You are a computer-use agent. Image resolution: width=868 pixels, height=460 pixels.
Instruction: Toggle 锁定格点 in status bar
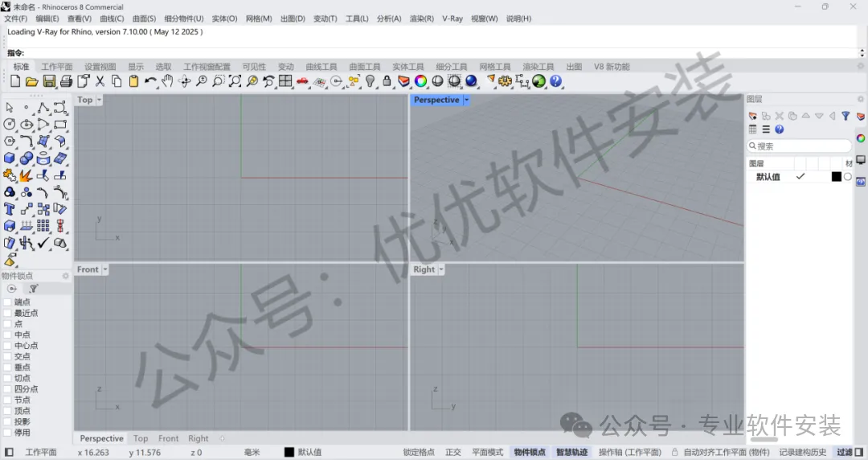[419, 452]
